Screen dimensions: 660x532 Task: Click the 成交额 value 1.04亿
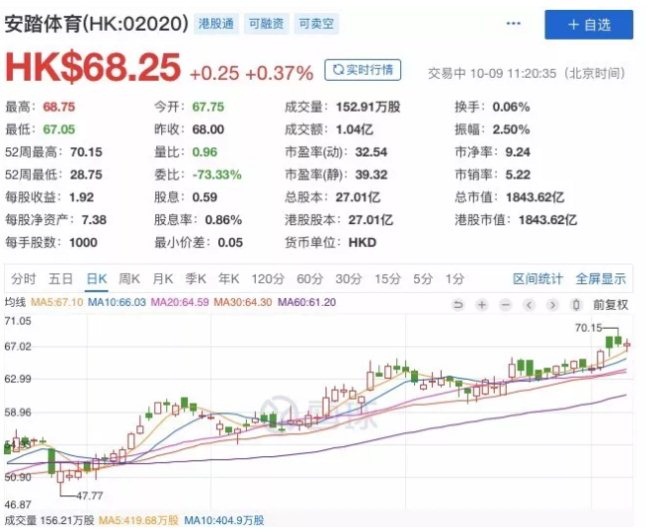[x=354, y=130]
